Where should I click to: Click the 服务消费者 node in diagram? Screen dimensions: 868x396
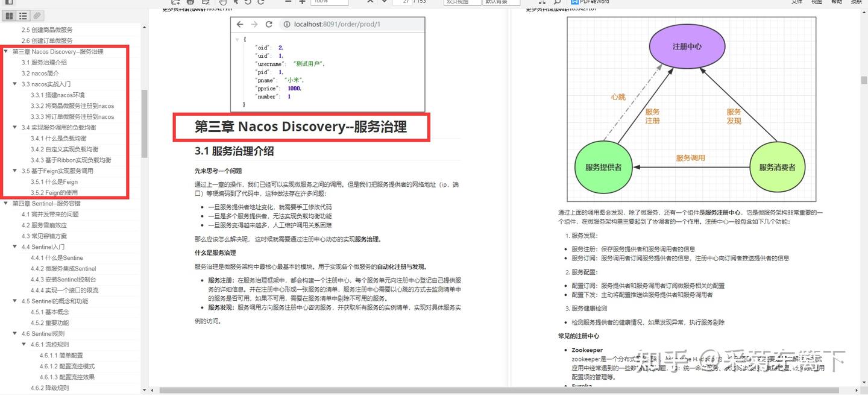[x=777, y=167]
